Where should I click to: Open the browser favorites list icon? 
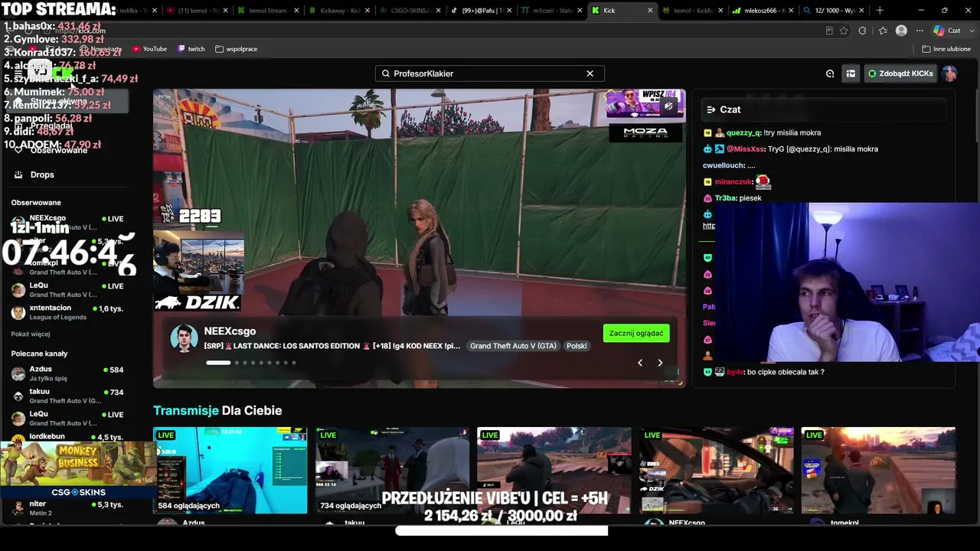pos(883,31)
